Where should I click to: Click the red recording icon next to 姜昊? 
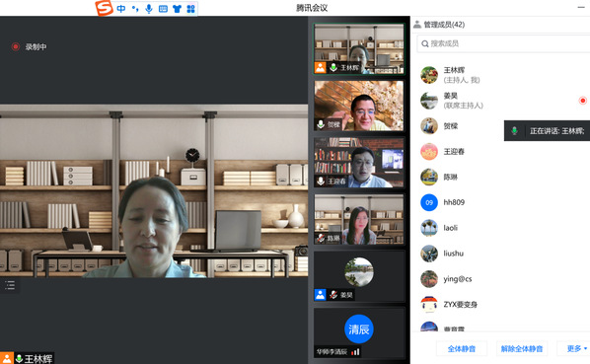[x=582, y=101]
